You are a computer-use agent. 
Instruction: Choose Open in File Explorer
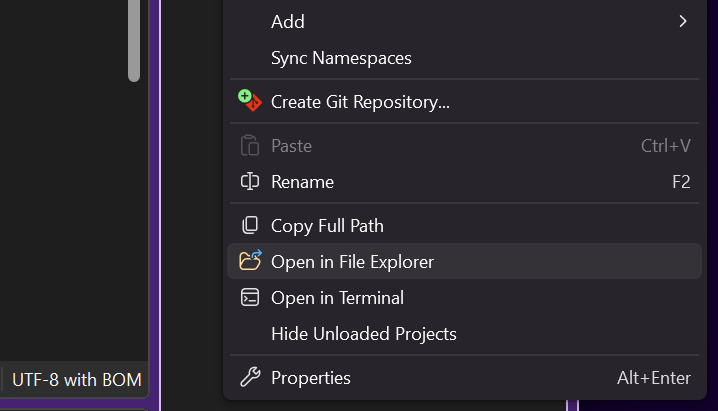point(352,262)
